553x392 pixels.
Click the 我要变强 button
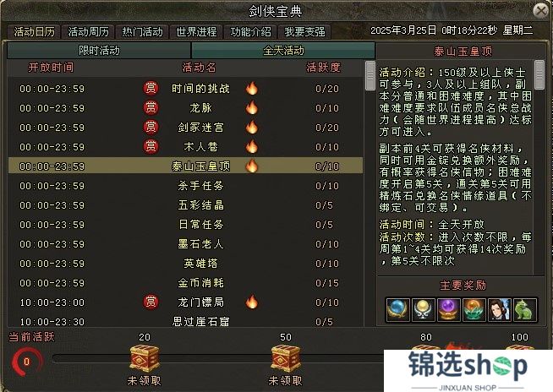(x=304, y=32)
